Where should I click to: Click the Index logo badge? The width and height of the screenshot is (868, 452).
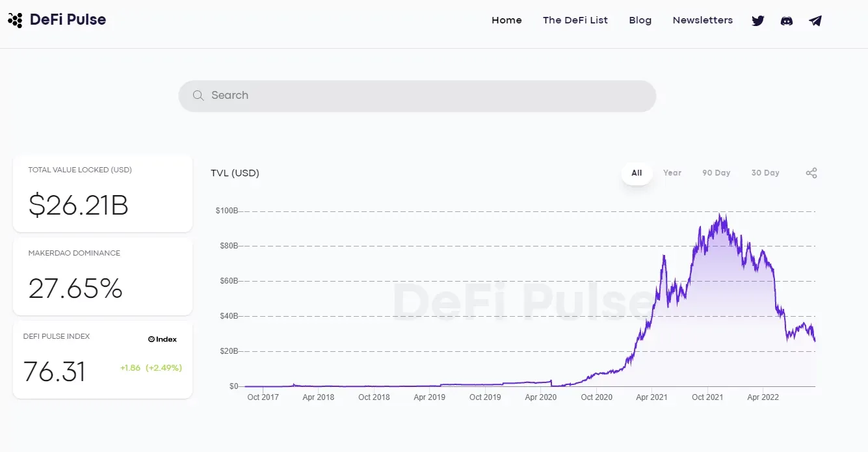(x=163, y=339)
